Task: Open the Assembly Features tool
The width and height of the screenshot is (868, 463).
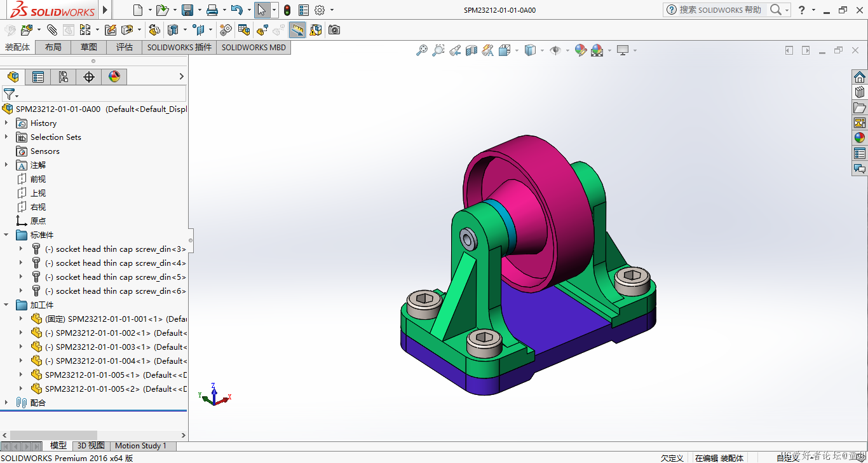Action: click(x=173, y=30)
